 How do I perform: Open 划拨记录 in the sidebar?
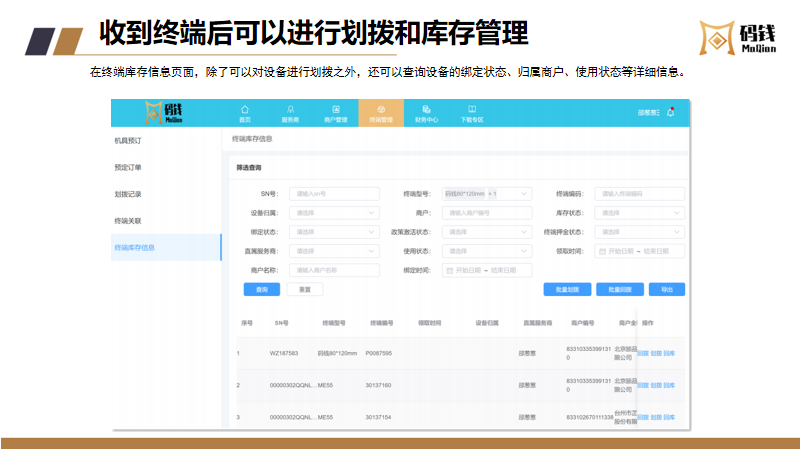[129, 194]
